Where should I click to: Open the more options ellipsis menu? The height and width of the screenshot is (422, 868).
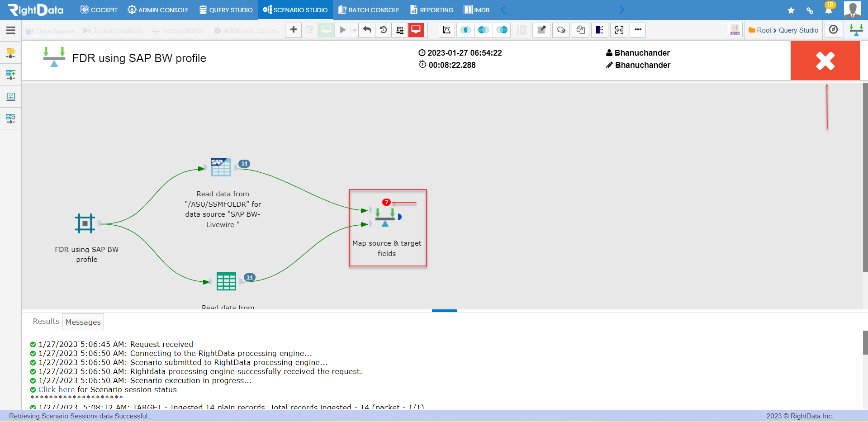point(638,30)
